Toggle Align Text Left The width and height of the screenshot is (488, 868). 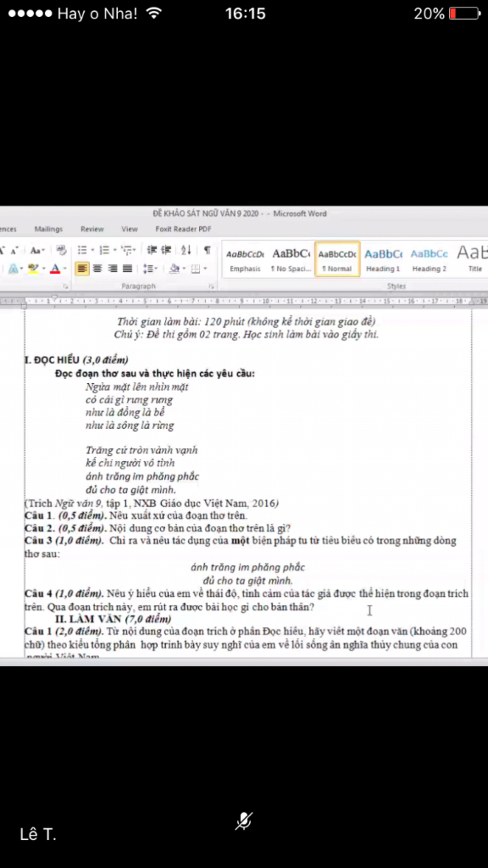pos(82,269)
